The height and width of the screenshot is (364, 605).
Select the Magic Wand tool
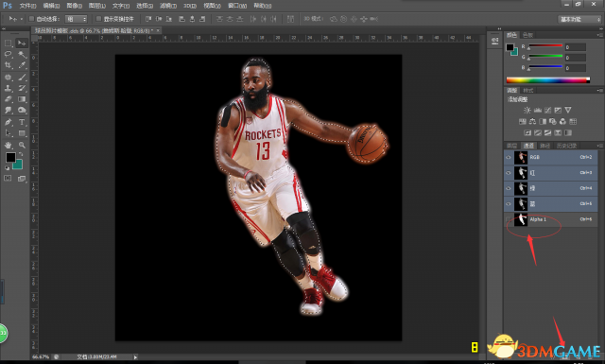(22, 54)
